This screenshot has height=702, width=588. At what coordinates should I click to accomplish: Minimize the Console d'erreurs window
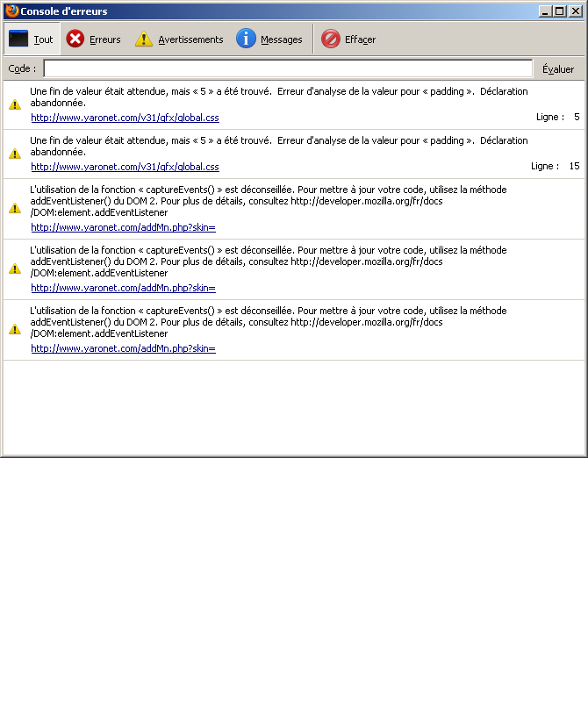pos(546,11)
